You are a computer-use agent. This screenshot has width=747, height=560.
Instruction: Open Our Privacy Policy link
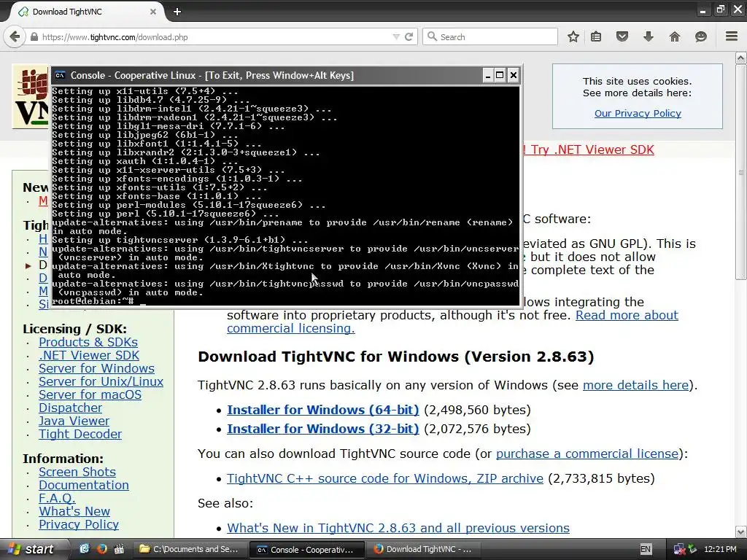(x=638, y=113)
